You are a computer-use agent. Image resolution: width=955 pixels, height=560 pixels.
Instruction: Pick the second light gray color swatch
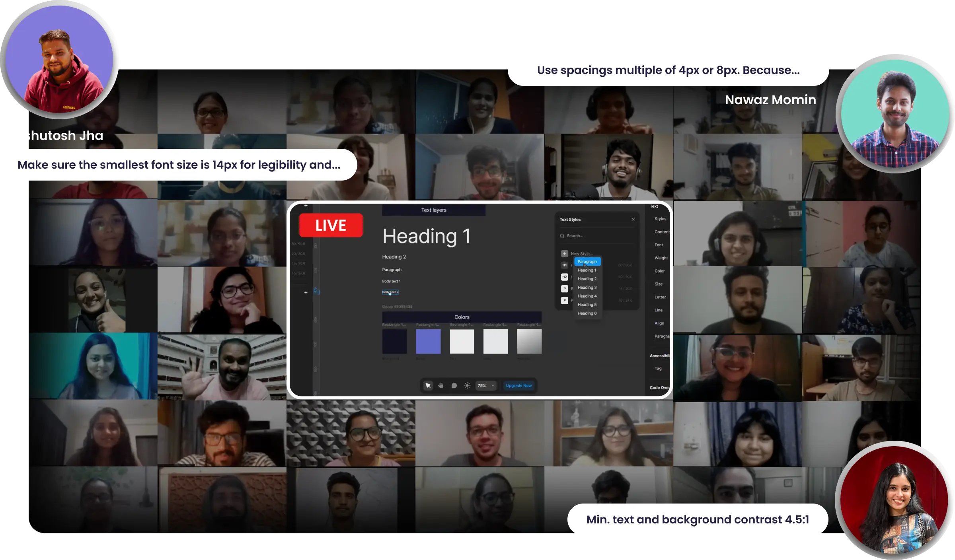coord(495,341)
